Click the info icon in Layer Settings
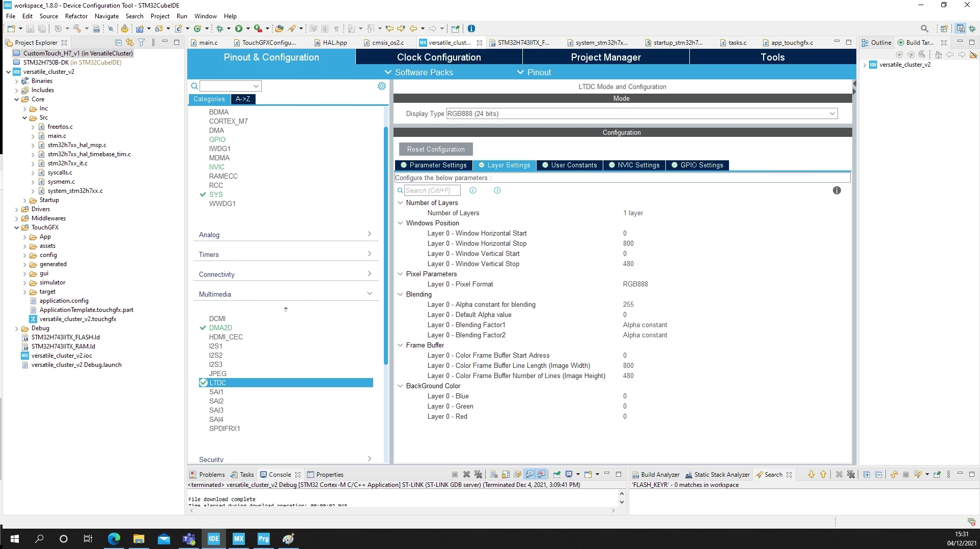This screenshot has width=980, height=549. (x=836, y=190)
